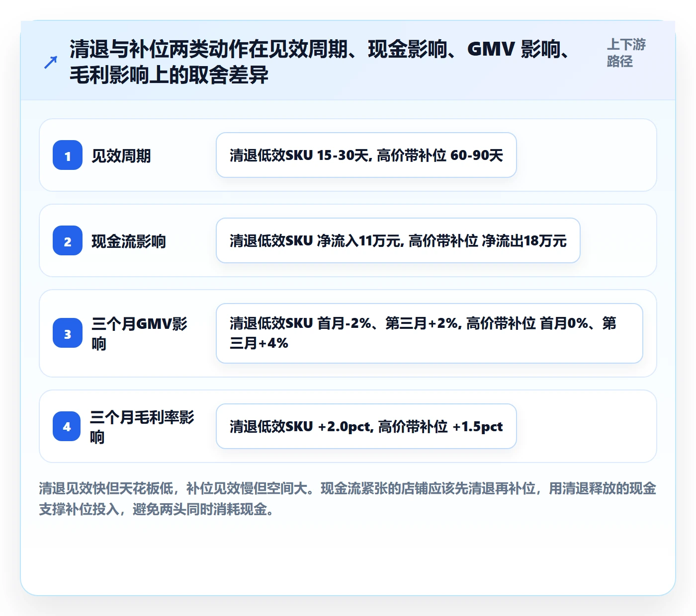This screenshot has height=616, width=696.
Task: Click the second summary line mentioning 支撑补位投入
Action: coord(157,509)
